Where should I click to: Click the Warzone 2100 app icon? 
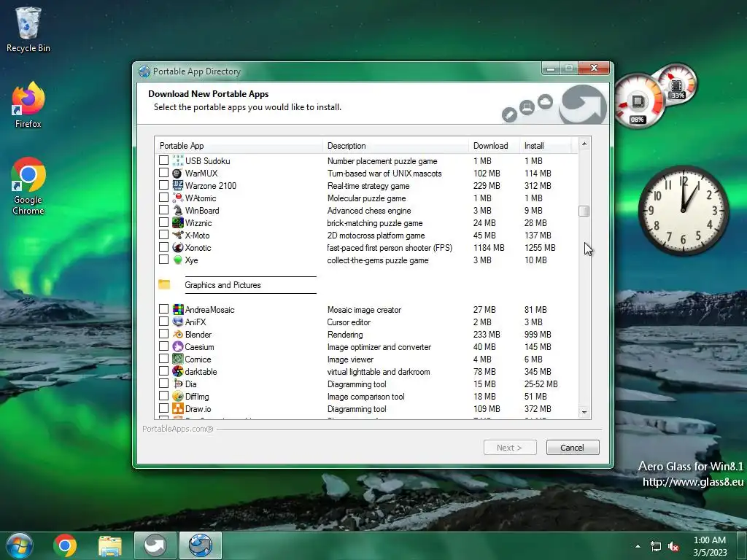coord(178,185)
